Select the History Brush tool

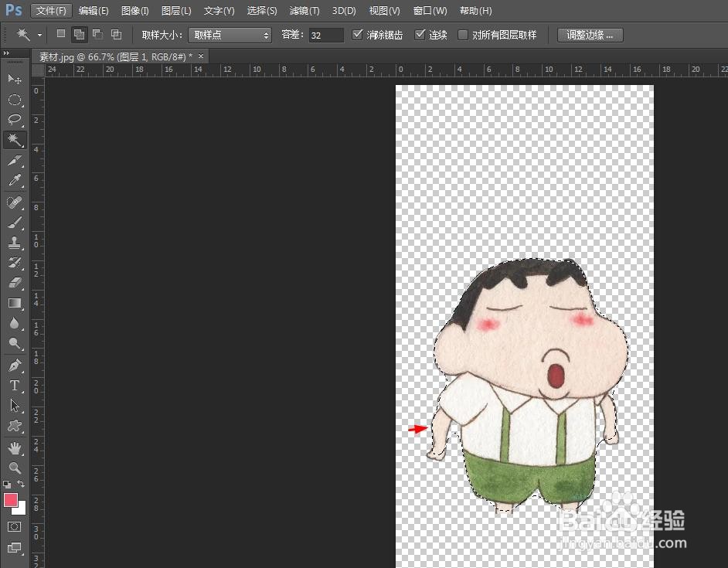[x=15, y=263]
